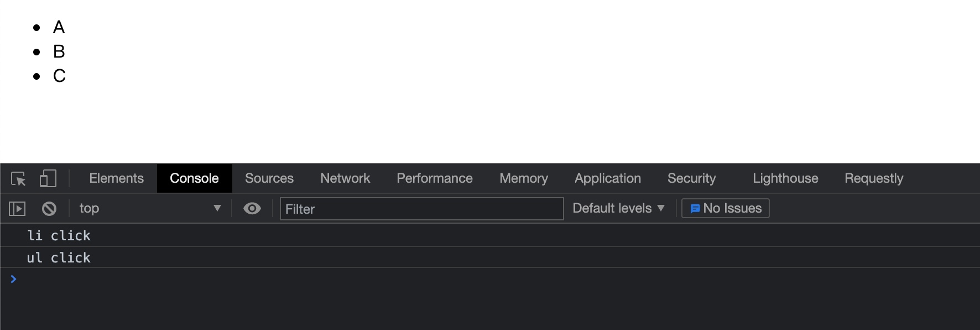980x330 pixels.
Task: Switch to the Network tab
Action: [x=345, y=178]
